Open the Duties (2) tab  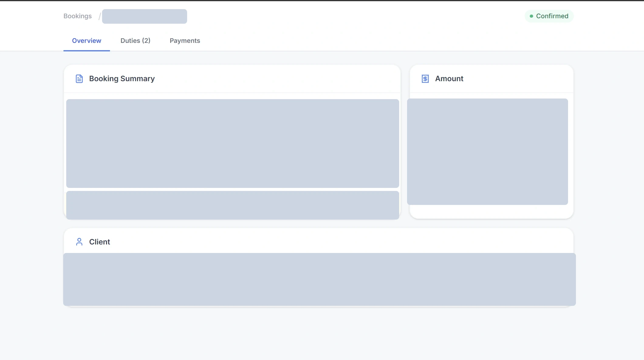[x=135, y=41]
